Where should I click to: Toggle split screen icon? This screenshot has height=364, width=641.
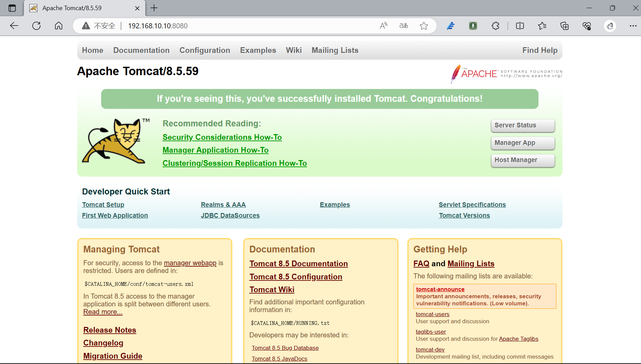point(520,26)
